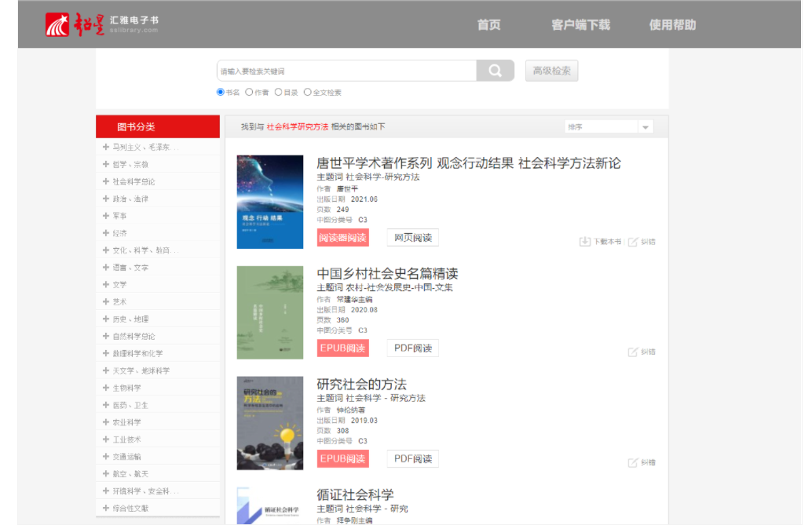Click 网页阅读 for the 唐世平 book
This screenshot has height=529, width=812.
coord(413,238)
